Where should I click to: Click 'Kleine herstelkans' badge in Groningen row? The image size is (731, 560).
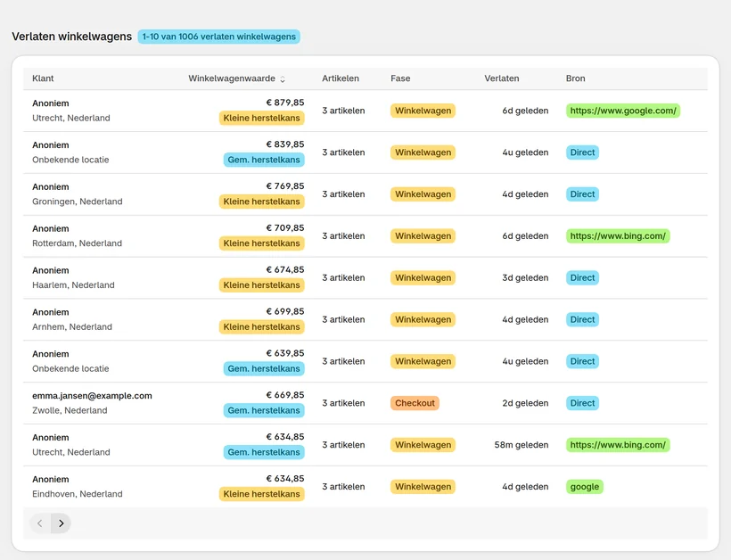261,202
